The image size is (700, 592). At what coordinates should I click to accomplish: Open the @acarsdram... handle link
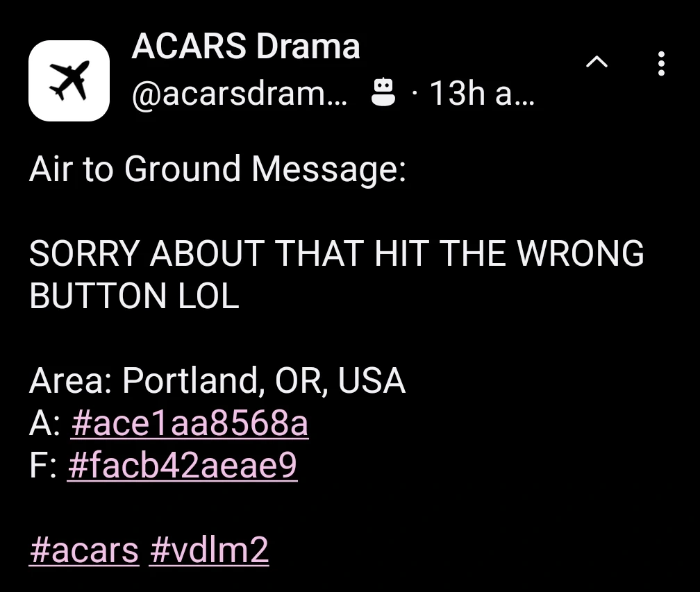point(240,94)
